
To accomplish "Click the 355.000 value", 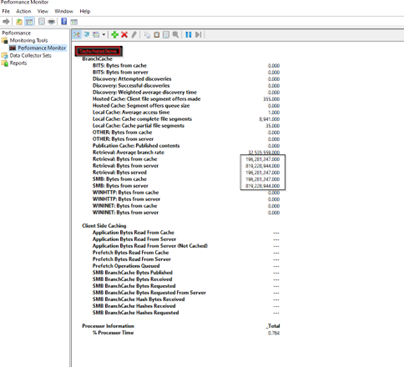I will (271, 99).
